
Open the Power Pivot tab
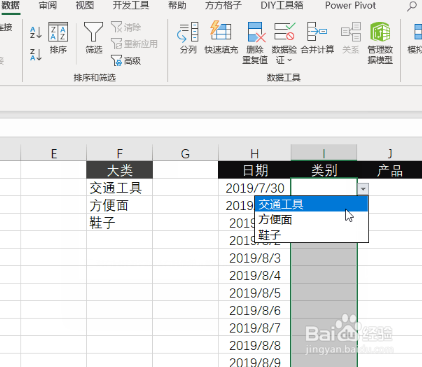point(350,6)
